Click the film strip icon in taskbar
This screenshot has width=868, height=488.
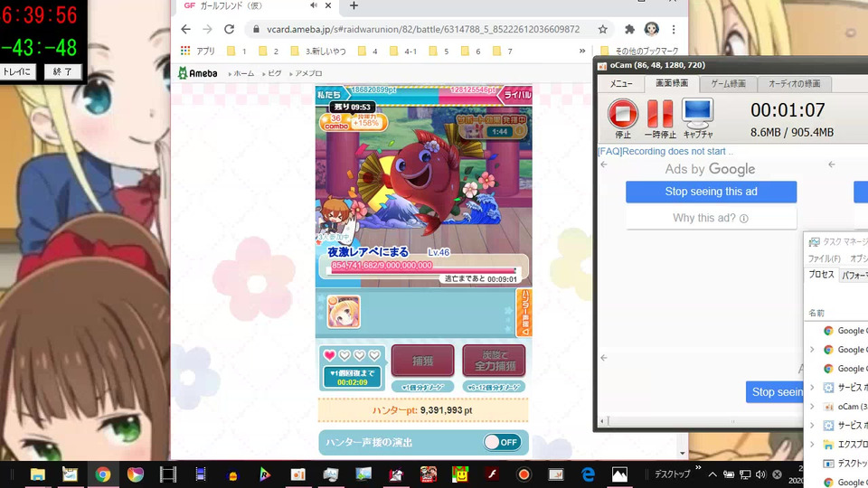(168, 474)
